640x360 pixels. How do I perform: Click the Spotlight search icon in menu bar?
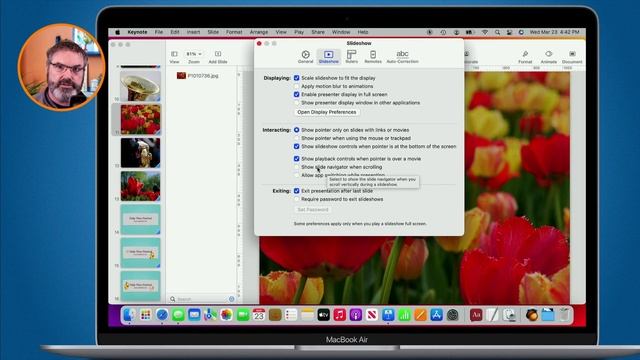[x=497, y=32]
